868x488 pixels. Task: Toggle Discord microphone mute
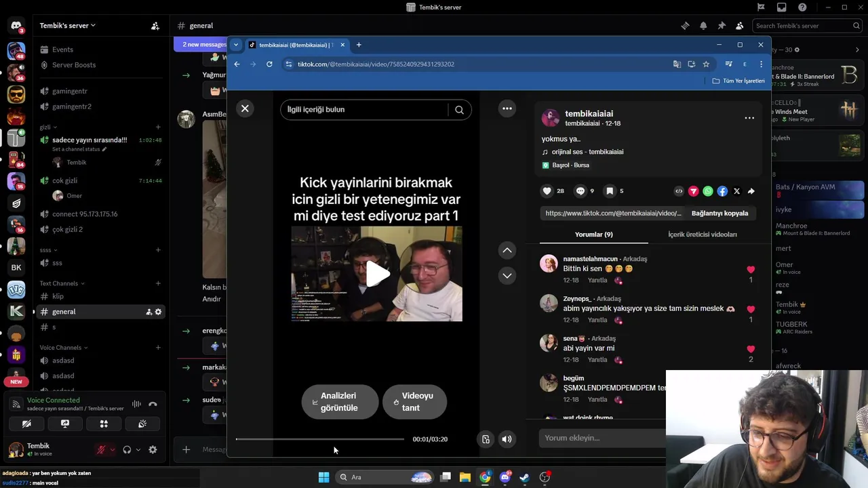(x=101, y=449)
